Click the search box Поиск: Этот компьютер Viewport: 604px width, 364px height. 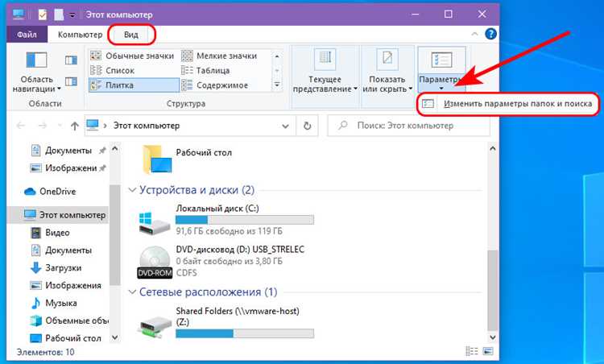408,126
